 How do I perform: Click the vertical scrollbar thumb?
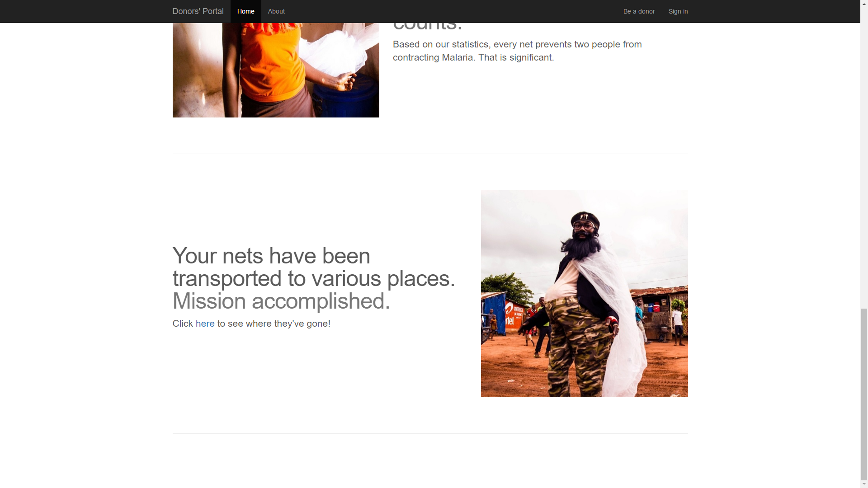pos(864,394)
